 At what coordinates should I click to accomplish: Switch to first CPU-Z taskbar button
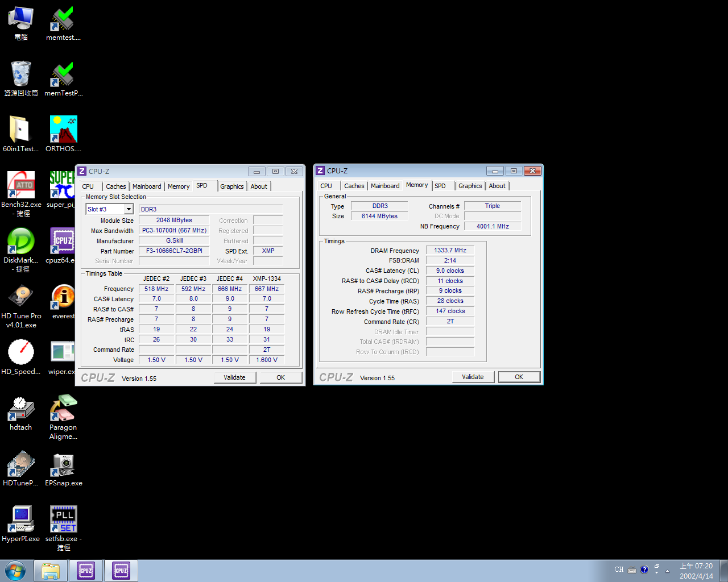coord(86,571)
